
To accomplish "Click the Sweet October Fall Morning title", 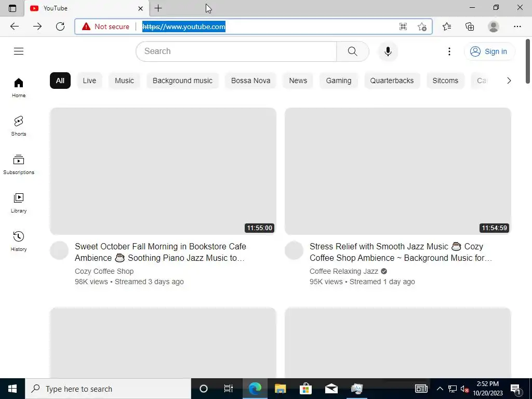I will (x=160, y=252).
